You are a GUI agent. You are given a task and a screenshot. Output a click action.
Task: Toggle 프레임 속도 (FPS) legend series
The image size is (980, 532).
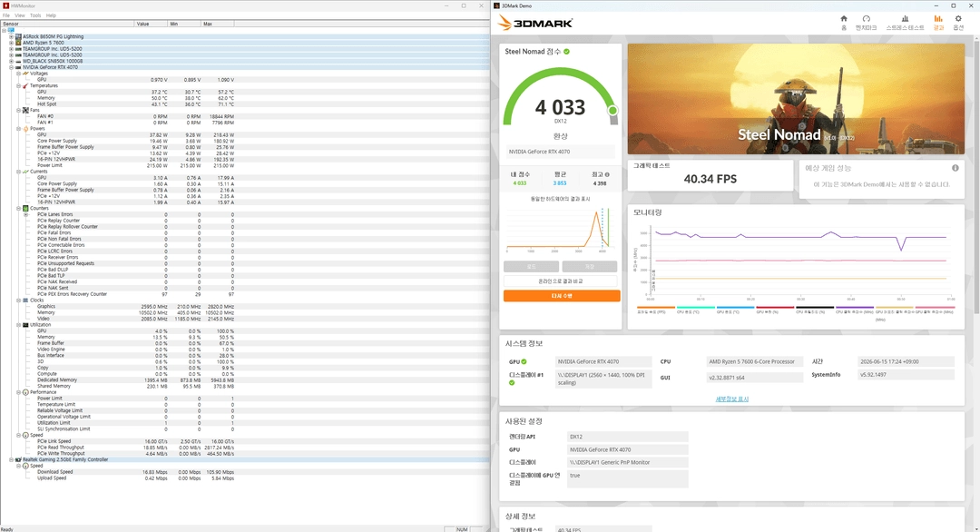coord(656,310)
